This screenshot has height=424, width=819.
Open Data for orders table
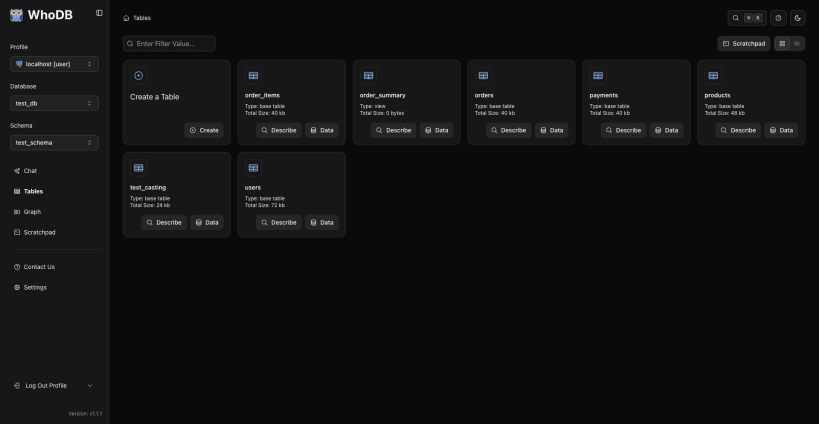(552, 131)
